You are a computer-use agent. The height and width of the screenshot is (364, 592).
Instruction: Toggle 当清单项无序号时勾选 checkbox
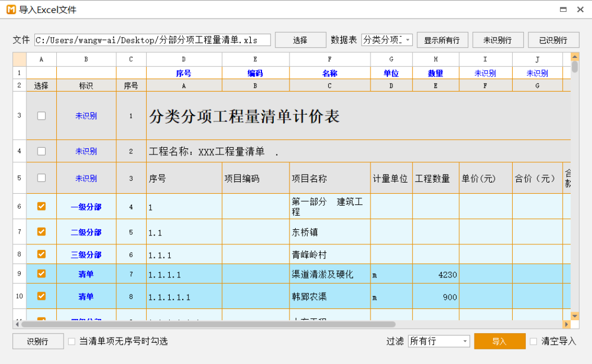(x=71, y=341)
